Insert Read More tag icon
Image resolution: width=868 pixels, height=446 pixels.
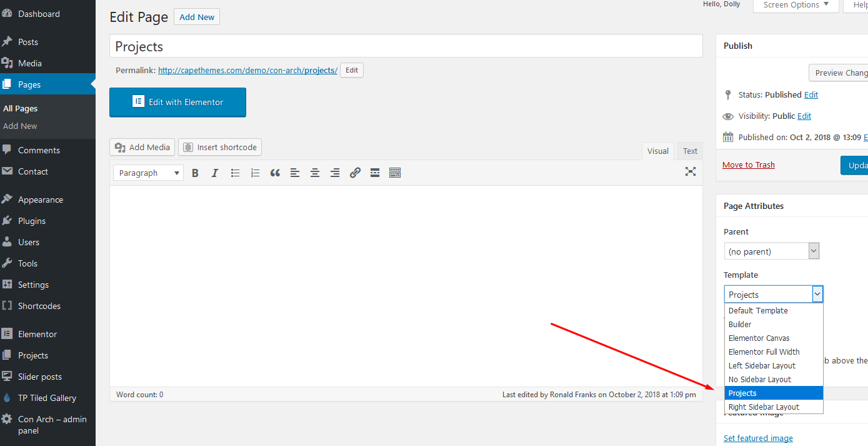coord(375,173)
